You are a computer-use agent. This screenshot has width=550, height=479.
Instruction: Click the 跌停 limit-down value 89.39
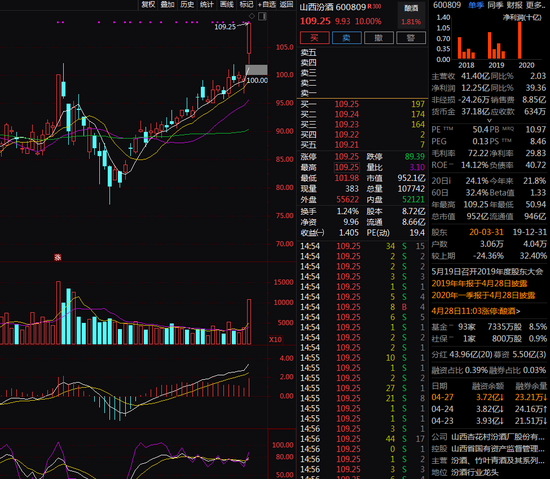pyautogui.click(x=415, y=156)
